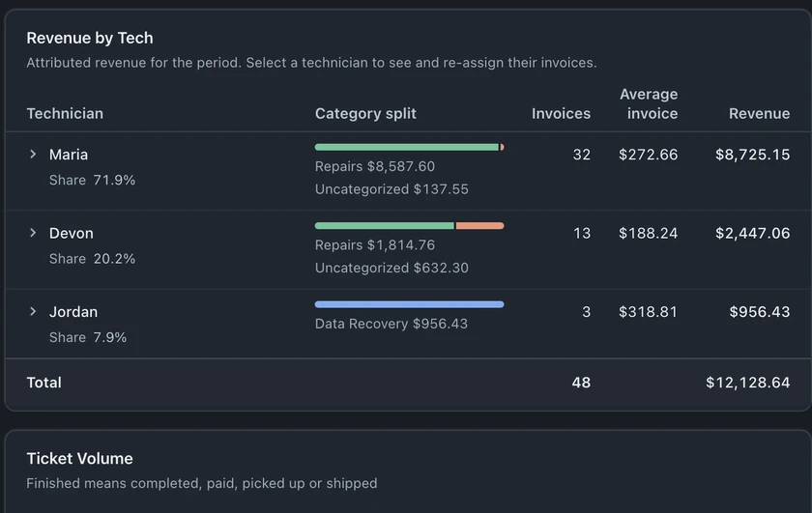The width and height of the screenshot is (812, 513).
Task: Click Maria's invoice count 32
Action: 582,155
